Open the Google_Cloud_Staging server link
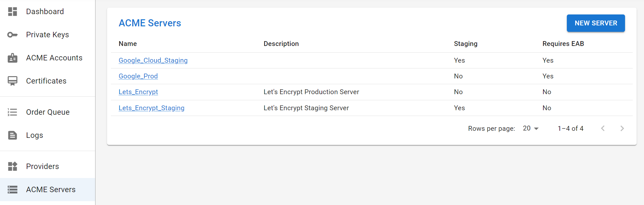 (153, 60)
